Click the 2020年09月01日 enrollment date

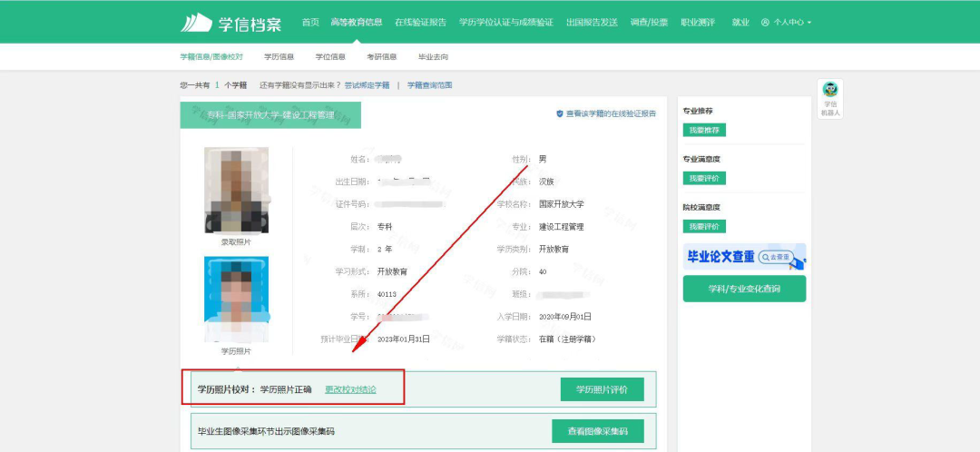(x=565, y=317)
